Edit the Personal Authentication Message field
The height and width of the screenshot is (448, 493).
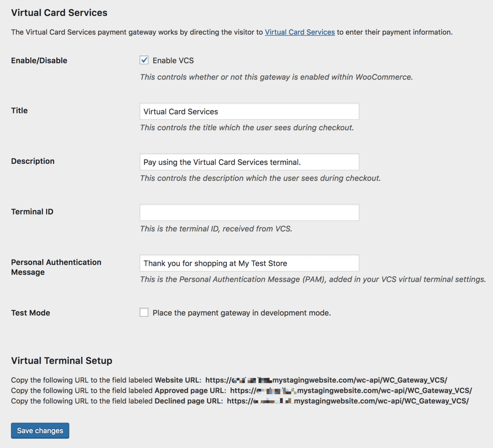[x=249, y=263]
